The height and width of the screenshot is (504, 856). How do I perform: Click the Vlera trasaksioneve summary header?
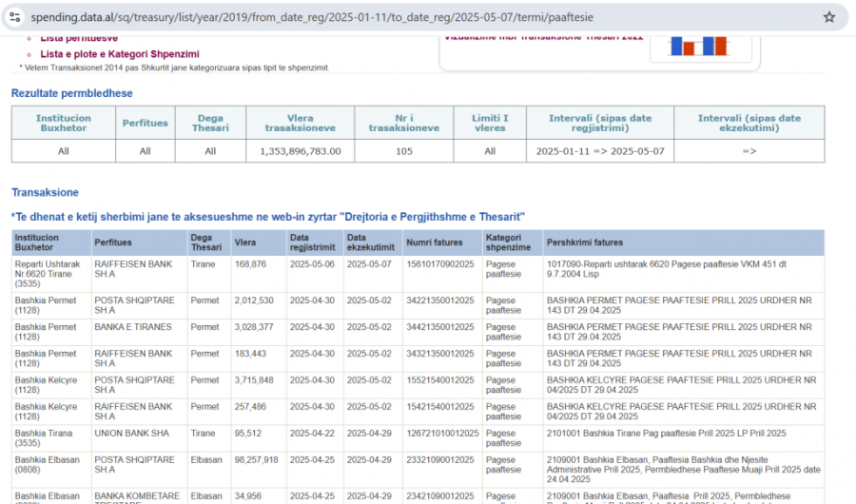[x=301, y=123]
